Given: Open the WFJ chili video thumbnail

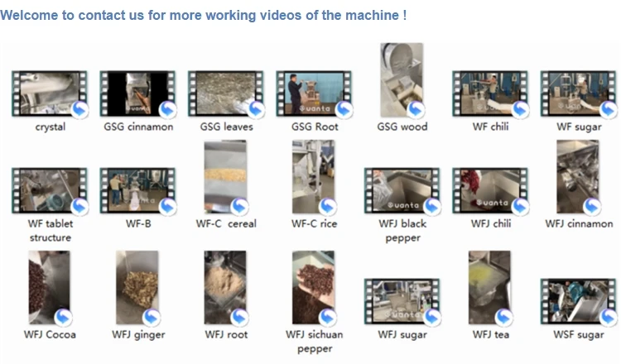Looking at the screenshot, I should (x=490, y=190).
